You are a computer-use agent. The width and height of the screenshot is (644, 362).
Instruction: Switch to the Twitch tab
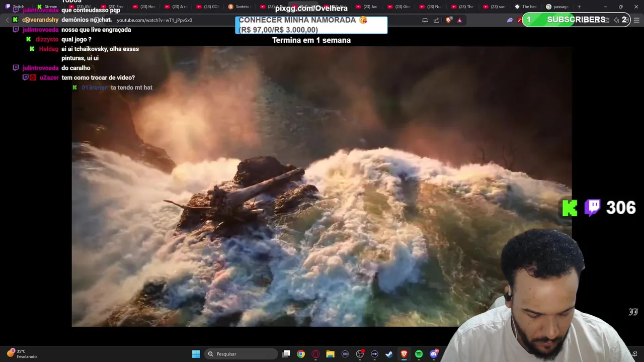pyautogui.click(x=15, y=7)
